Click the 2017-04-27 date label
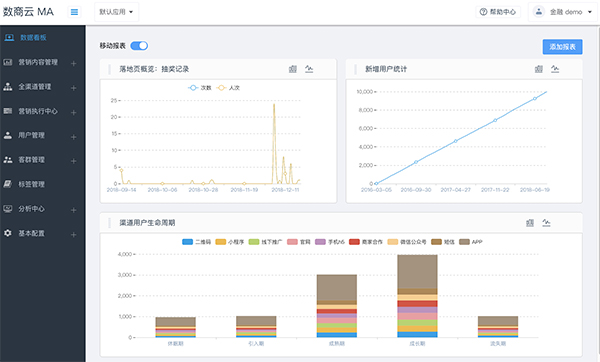This screenshot has height=362, width=600. (x=455, y=190)
